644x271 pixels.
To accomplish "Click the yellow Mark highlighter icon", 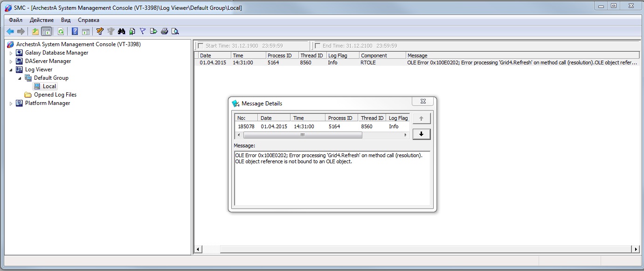I will pos(100,31).
